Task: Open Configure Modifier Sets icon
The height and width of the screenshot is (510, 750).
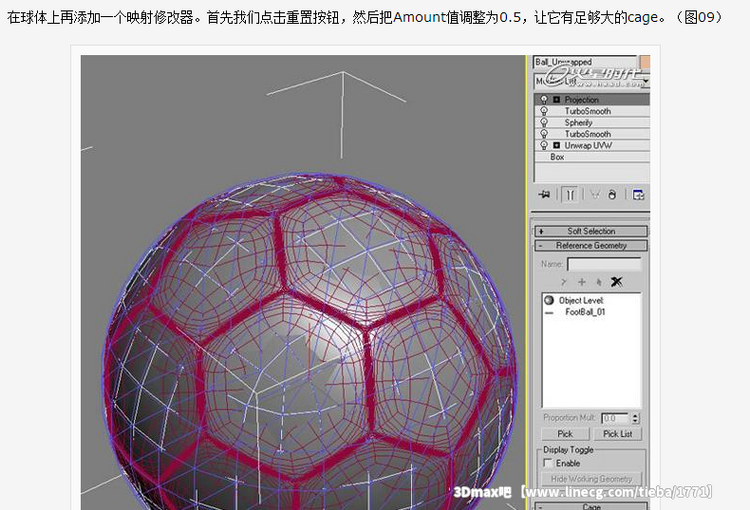Action: click(x=638, y=195)
